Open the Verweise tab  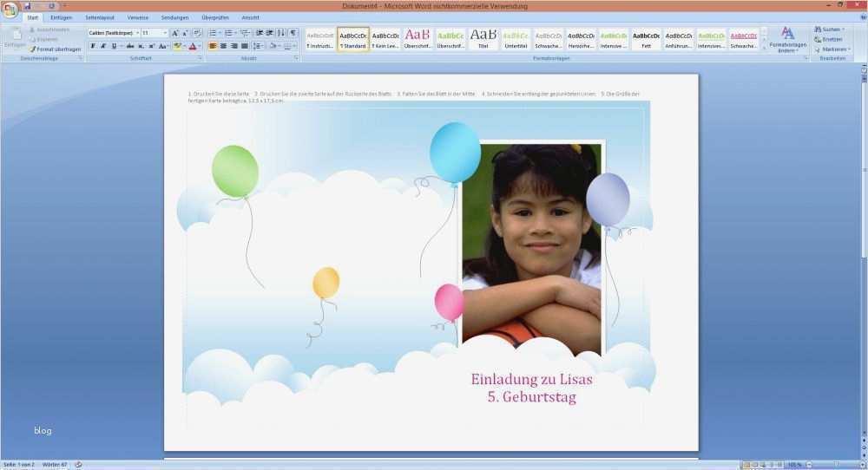(x=138, y=17)
